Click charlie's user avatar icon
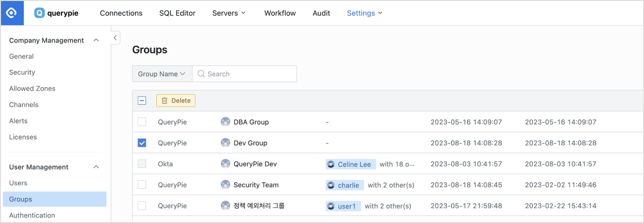This screenshot has width=644, height=223. [331, 185]
